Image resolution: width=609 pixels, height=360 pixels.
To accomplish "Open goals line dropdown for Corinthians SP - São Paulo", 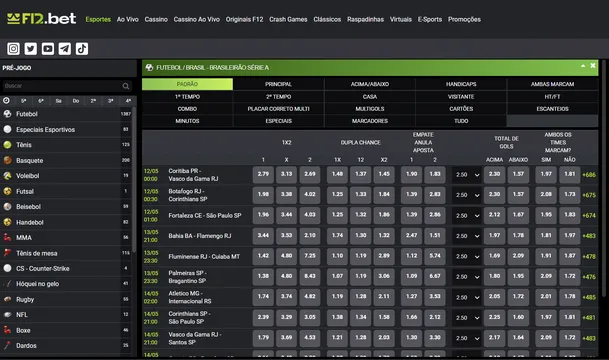I will [467, 317].
